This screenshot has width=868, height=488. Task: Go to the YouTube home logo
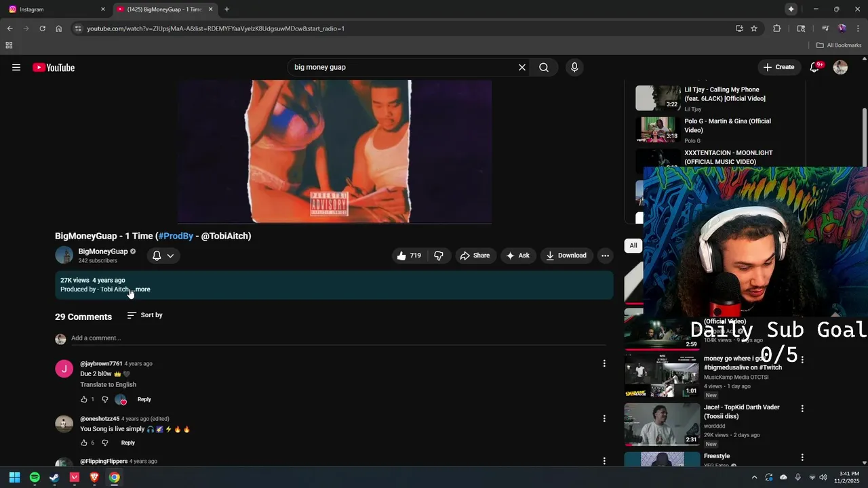[x=54, y=67]
